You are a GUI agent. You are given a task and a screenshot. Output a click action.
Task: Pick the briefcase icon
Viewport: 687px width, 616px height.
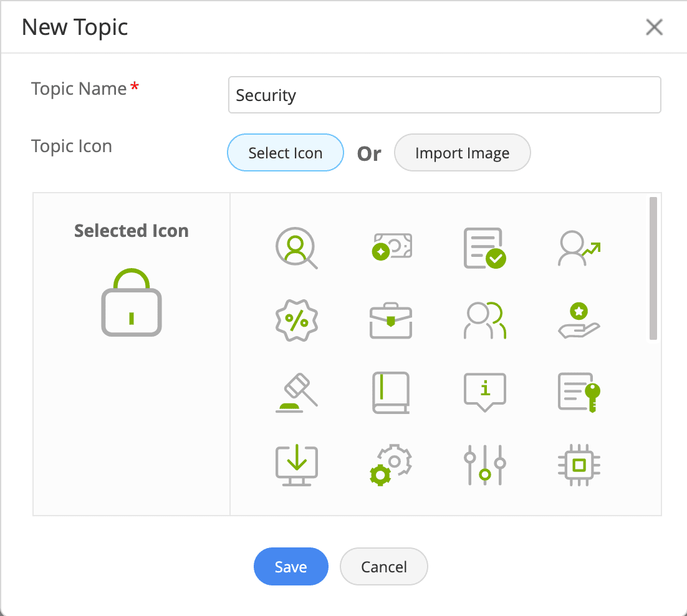point(391,320)
